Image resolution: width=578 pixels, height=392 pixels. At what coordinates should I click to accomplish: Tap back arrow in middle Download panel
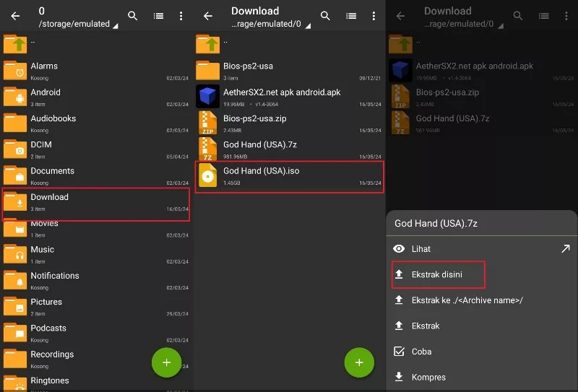[x=208, y=16]
